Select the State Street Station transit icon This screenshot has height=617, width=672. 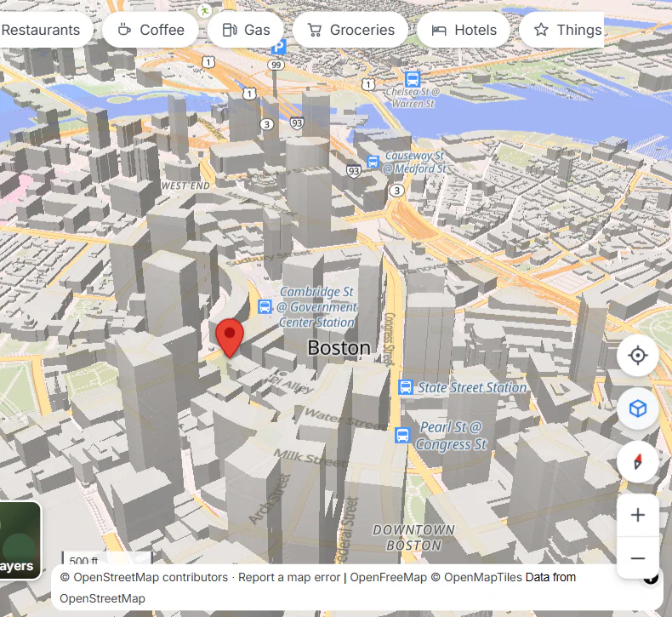pos(405,387)
